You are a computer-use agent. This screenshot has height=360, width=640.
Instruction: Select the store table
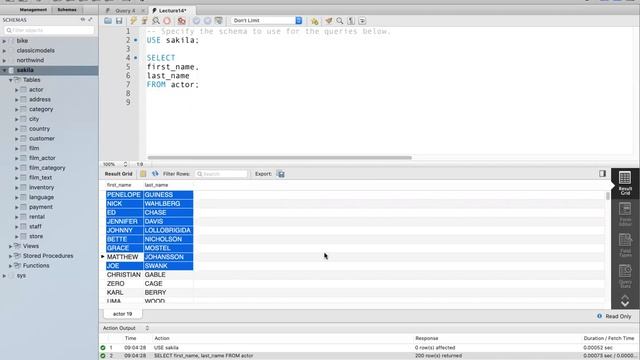[x=36, y=236]
